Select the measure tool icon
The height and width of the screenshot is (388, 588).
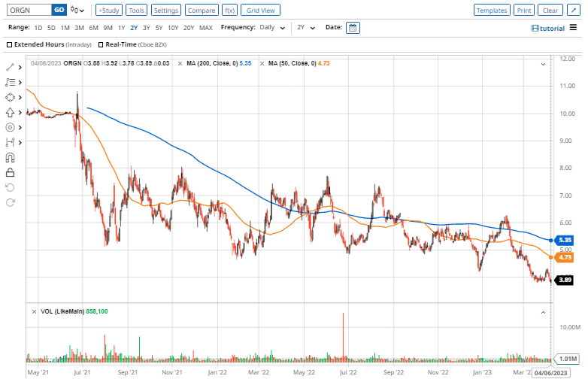click(x=10, y=142)
